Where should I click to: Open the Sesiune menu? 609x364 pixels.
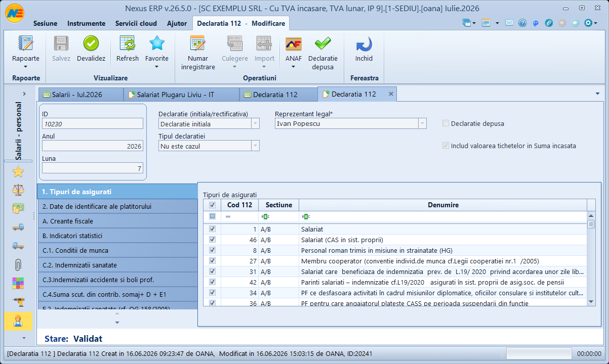click(45, 23)
